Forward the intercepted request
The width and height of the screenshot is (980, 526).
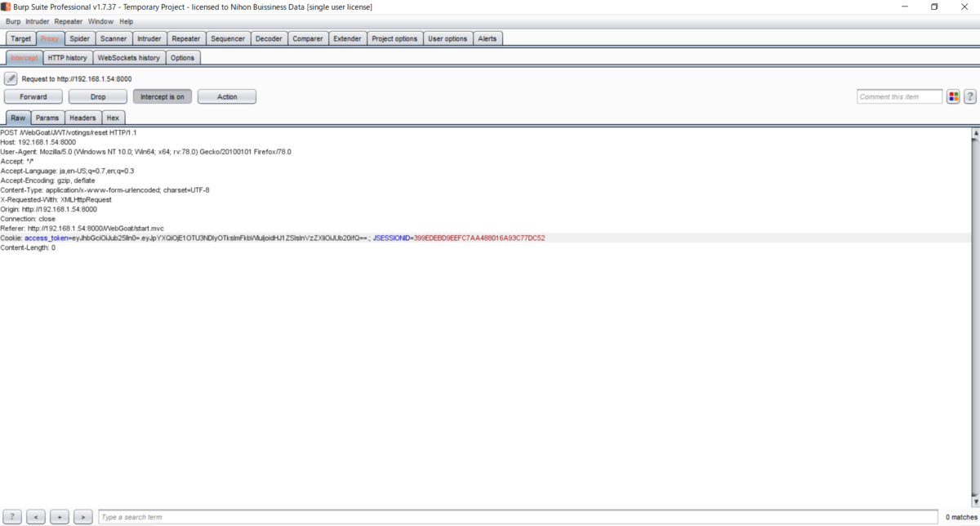[33, 96]
